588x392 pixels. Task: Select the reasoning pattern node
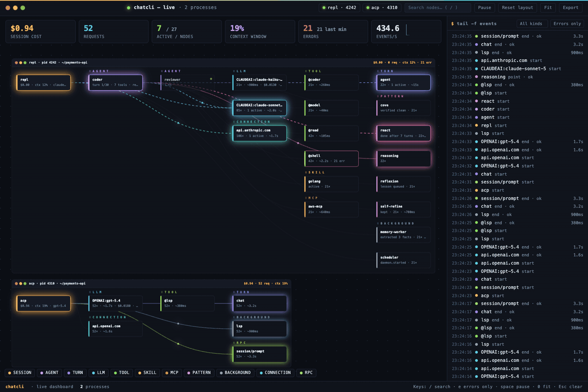[x=403, y=159]
